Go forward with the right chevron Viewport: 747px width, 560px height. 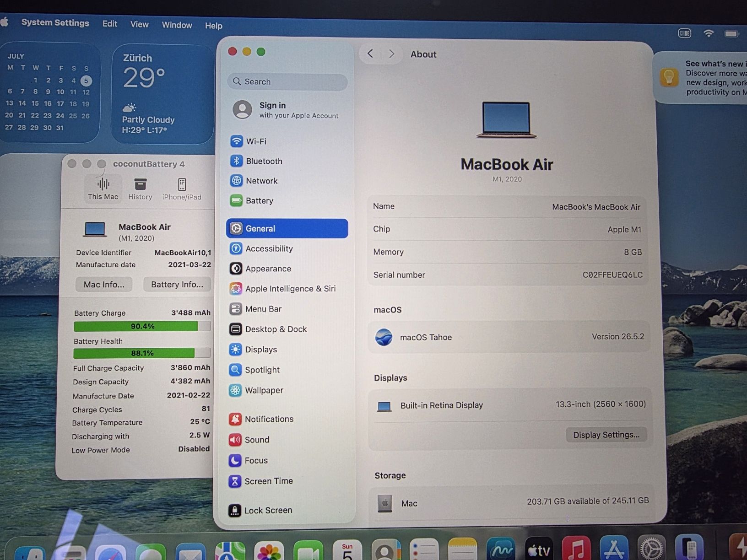(x=391, y=54)
